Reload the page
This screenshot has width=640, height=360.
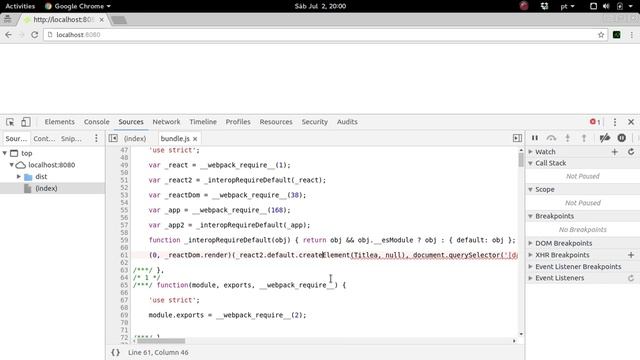coord(35,35)
